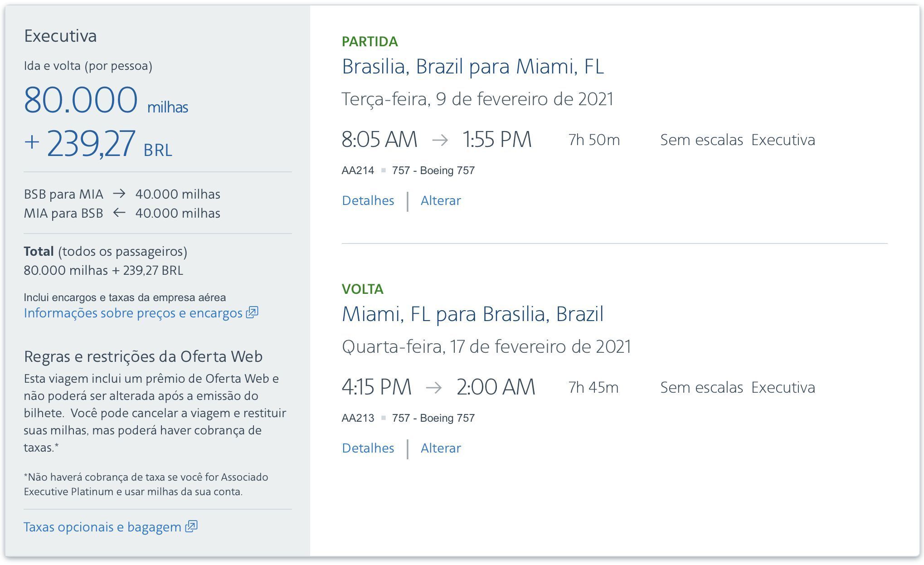Click the AA213 flight number text
The height and width of the screenshot is (565, 924).
[x=358, y=418]
